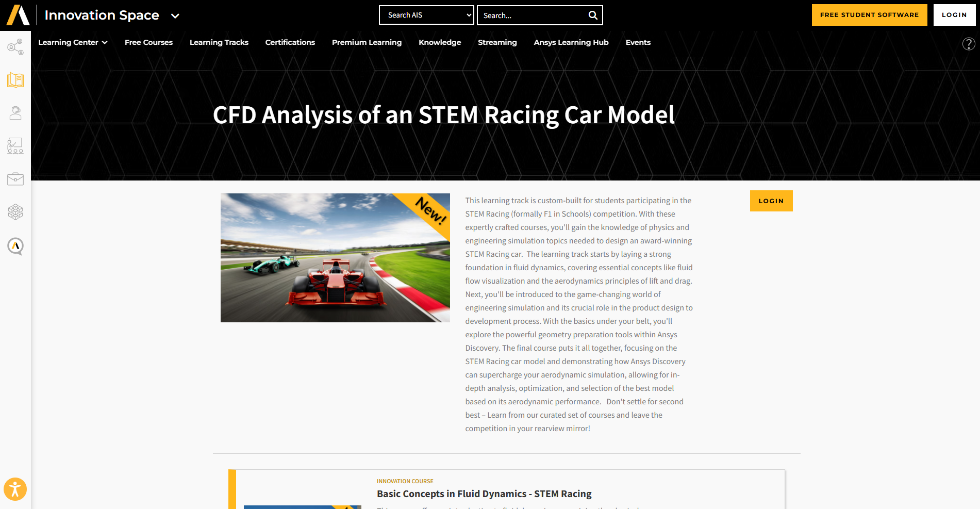Open the cube marketplace sidebar icon
The width and height of the screenshot is (980, 509).
pyautogui.click(x=15, y=212)
